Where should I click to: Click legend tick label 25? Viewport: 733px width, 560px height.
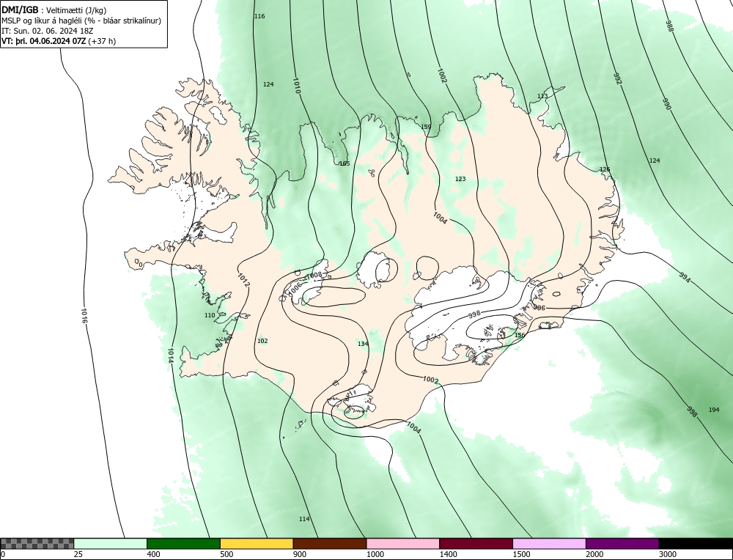(x=78, y=555)
